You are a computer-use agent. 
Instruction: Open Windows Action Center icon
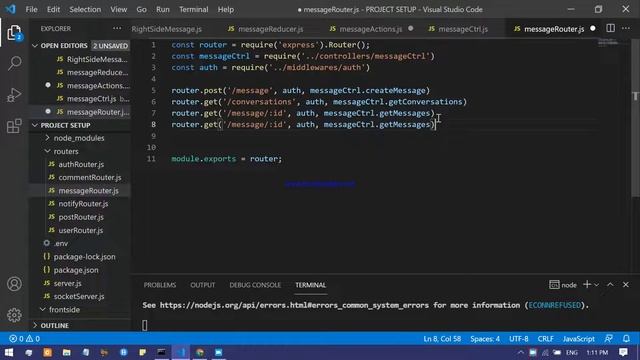click(x=623, y=352)
